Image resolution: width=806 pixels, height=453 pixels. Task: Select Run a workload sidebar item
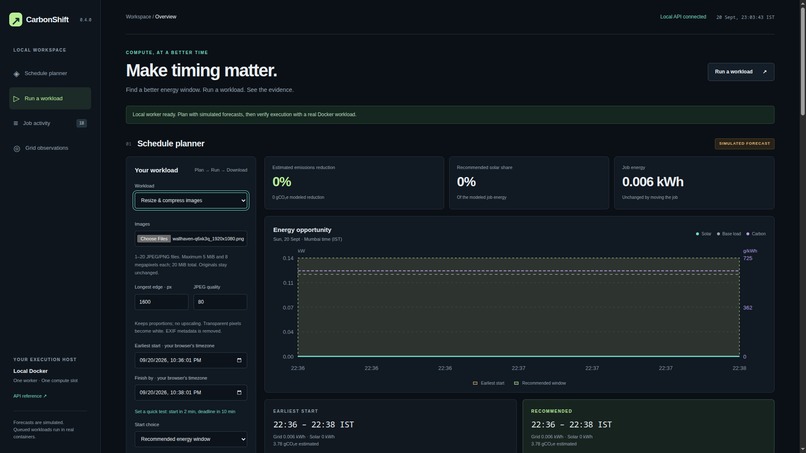point(50,98)
